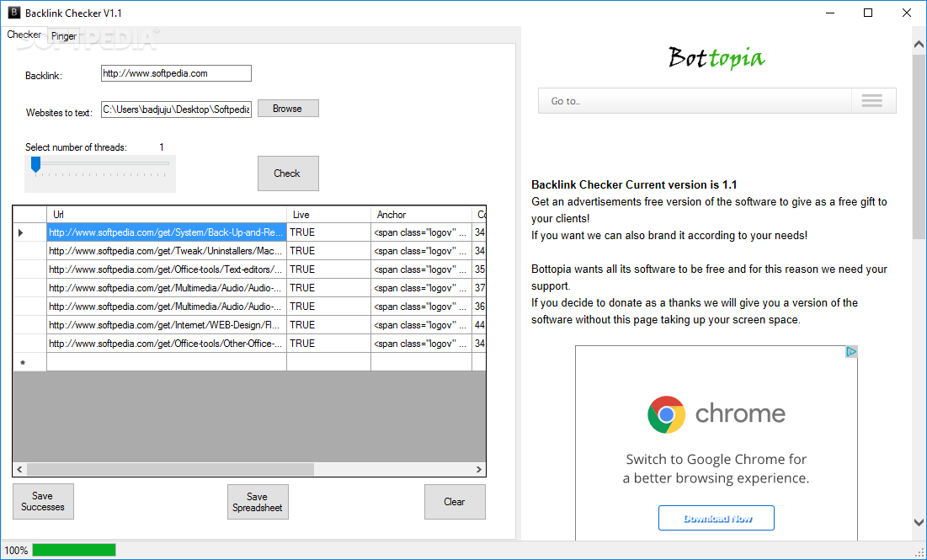Click the browser panel's vertical scrollbar thumb
Image resolution: width=927 pixels, height=560 pixels.
pyautogui.click(x=919, y=146)
